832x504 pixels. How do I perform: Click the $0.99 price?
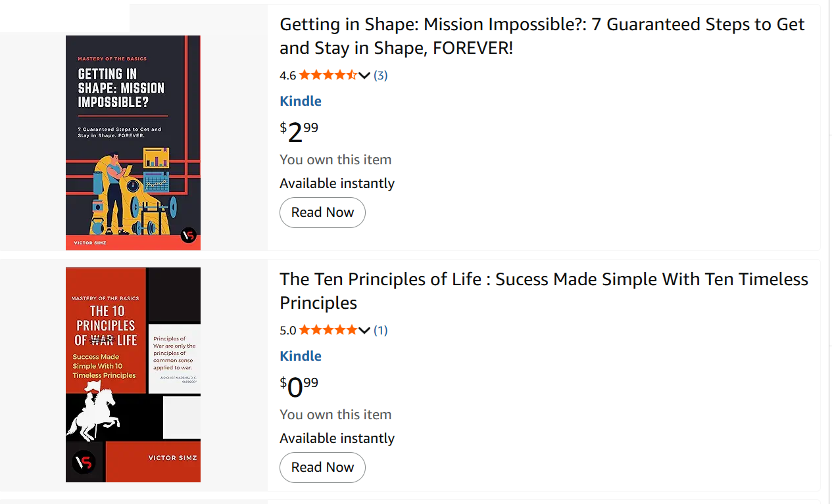tap(299, 386)
